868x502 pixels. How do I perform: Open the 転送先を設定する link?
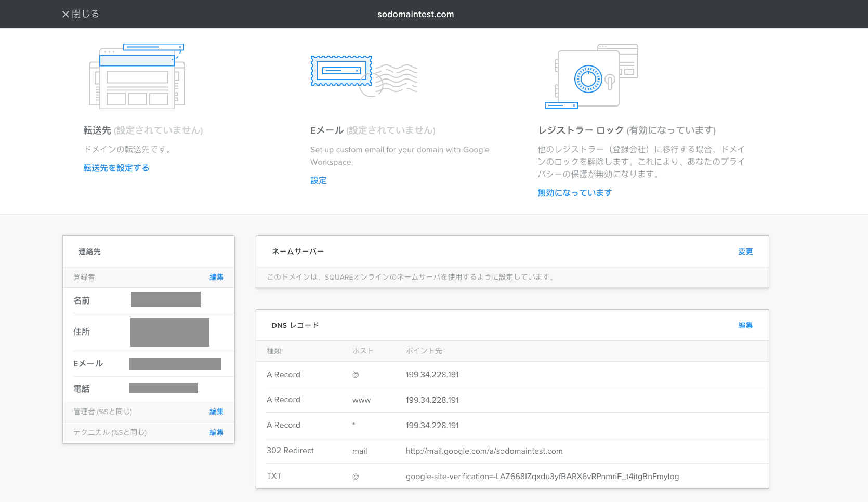pyautogui.click(x=116, y=168)
